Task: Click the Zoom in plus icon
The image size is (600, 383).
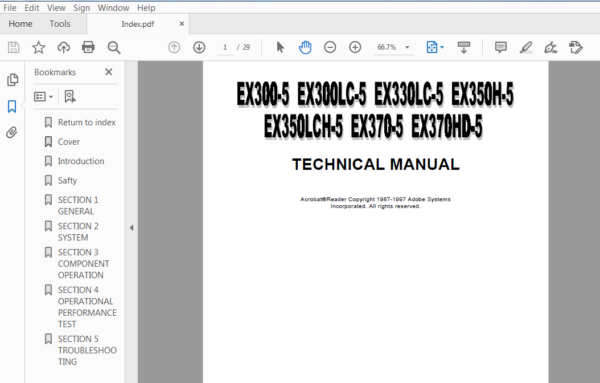Action: (355, 47)
